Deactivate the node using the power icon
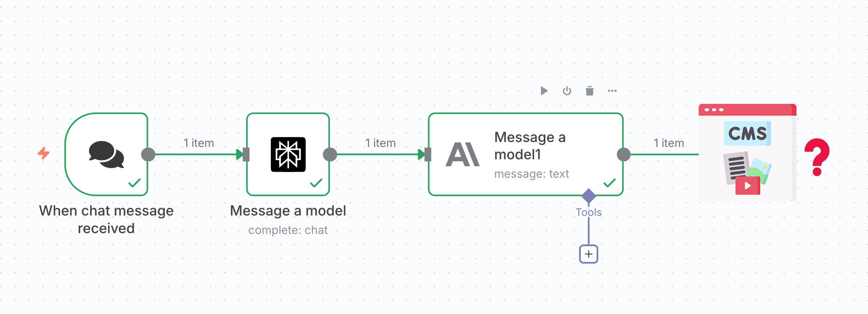This screenshot has height=314, width=868. [567, 91]
